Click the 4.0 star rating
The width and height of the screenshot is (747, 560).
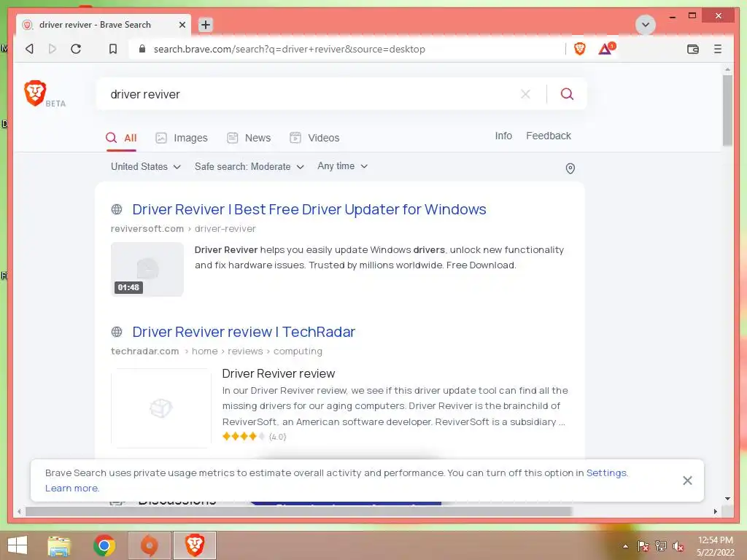pyautogui.click(x=254, y=436)
